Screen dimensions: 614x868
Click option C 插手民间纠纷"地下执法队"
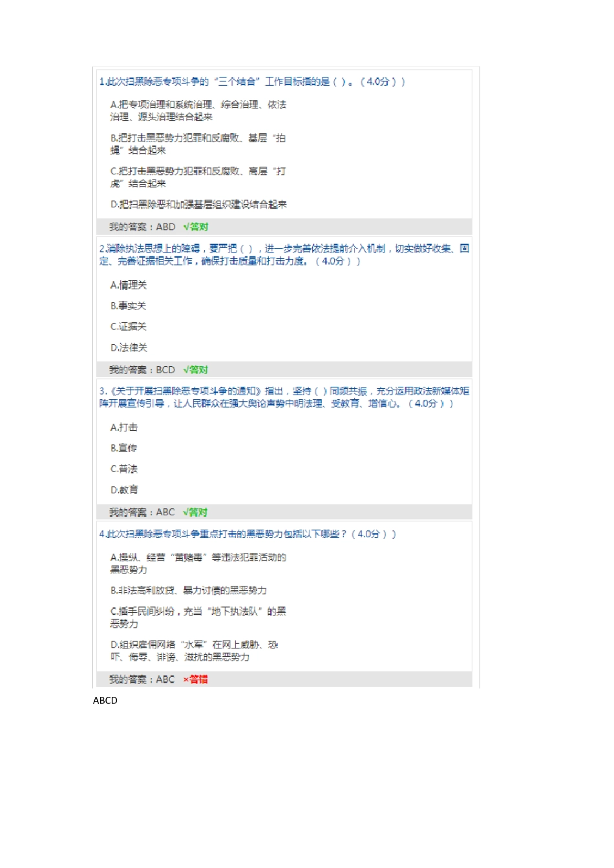pos(198,617)
